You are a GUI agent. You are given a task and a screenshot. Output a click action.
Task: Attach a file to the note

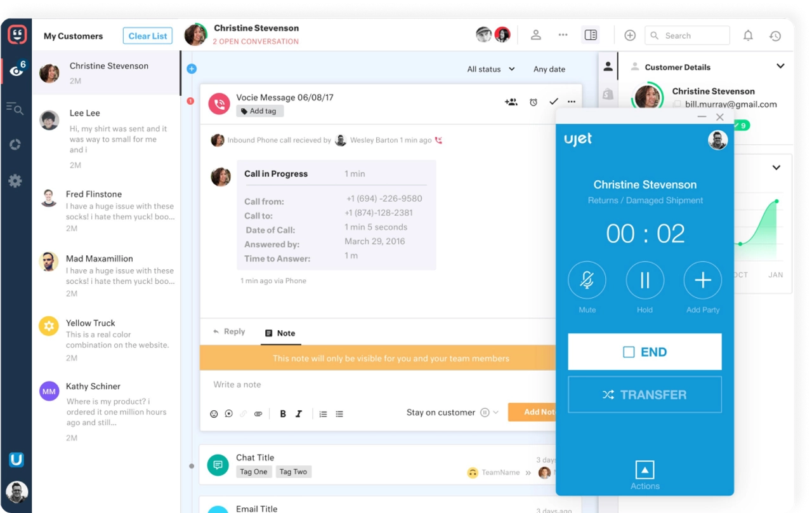pyautogui.click(x=258, y=413)
